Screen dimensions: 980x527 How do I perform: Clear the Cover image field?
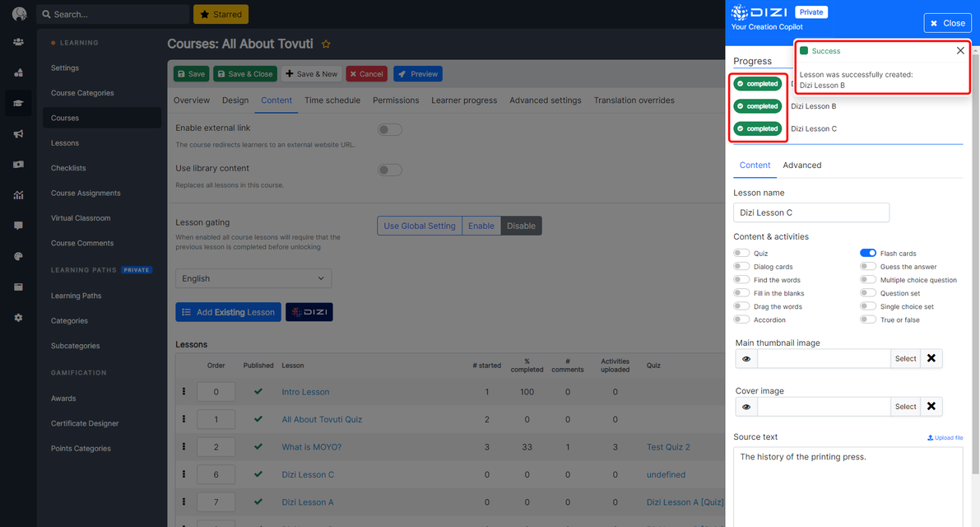tap(931, 406)
